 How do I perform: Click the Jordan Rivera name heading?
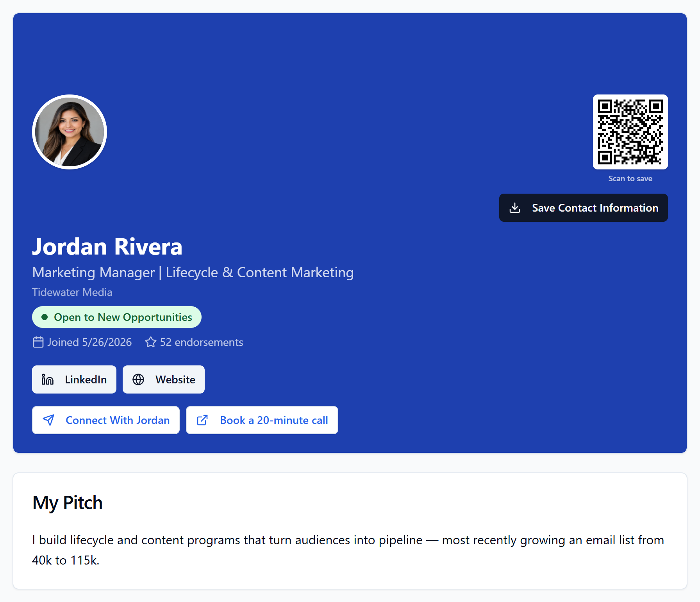107,247
